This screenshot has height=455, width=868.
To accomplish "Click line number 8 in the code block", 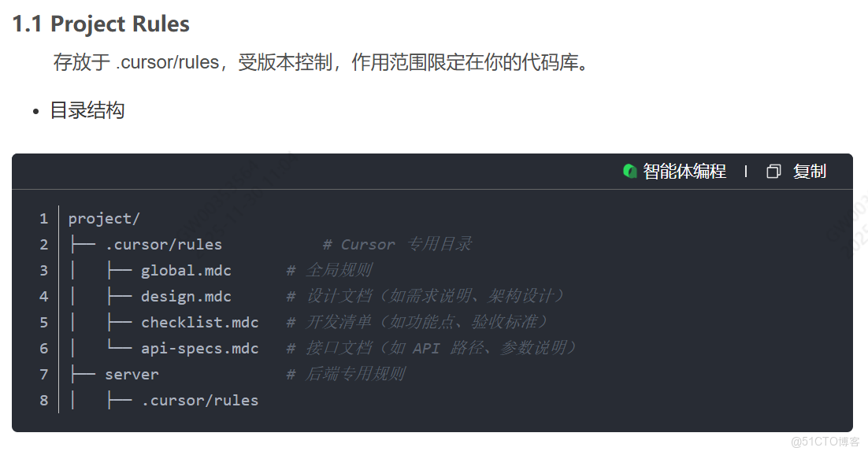I will point(43,400).
